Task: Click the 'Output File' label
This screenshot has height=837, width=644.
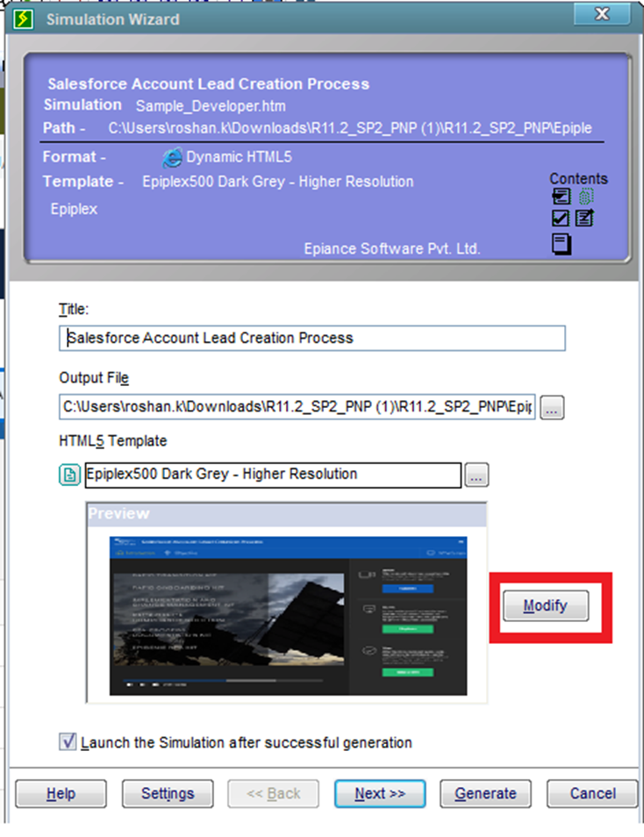Action: (94, 377)
